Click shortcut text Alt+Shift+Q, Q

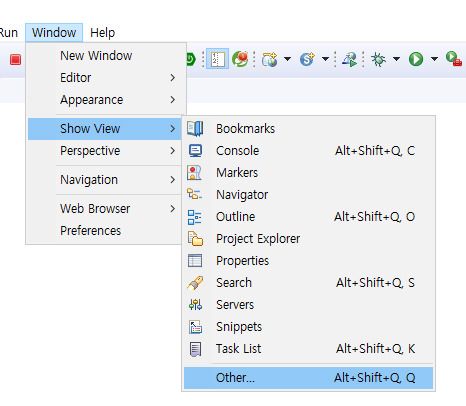click(375, 378)
